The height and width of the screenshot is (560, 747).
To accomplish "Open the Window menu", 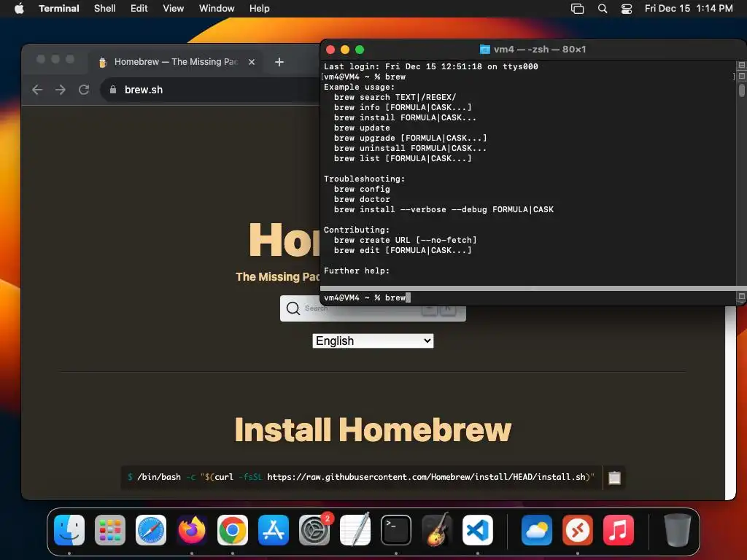I will pyautogui.click(x=217, y=9).
